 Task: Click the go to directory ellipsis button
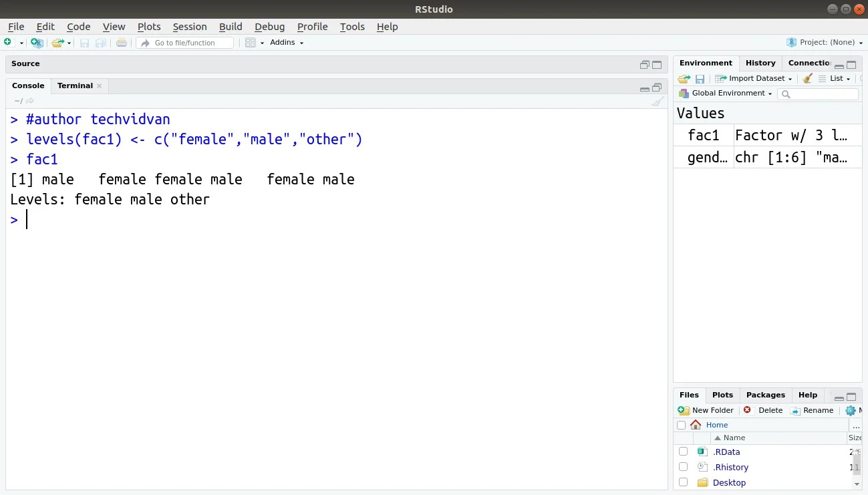(x=857, y=426)
